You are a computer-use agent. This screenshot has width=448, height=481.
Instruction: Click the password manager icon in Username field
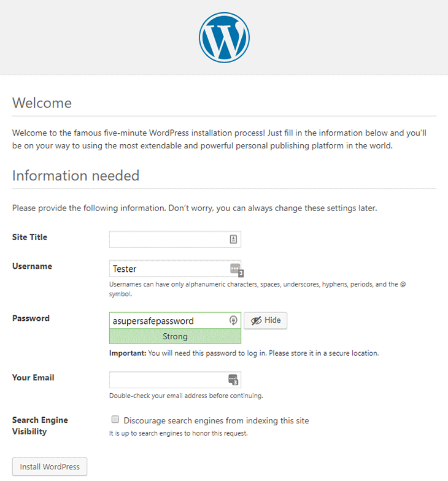coord(236,270)
